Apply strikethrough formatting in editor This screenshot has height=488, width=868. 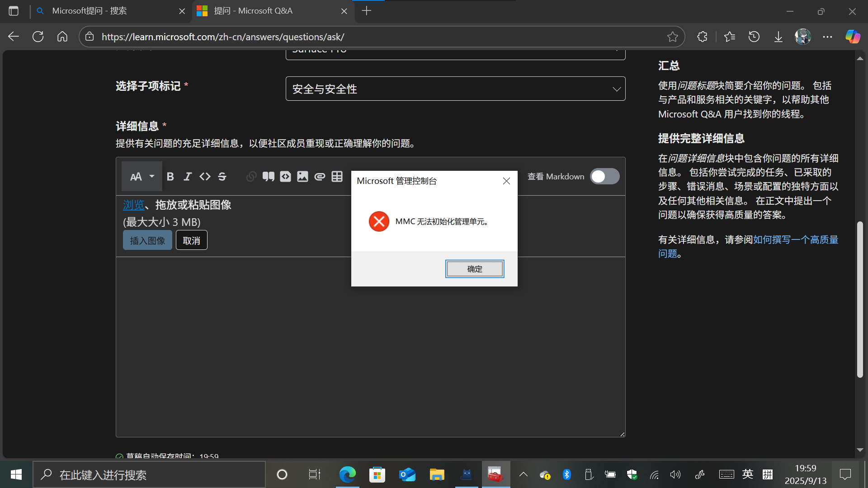point(222,177)
